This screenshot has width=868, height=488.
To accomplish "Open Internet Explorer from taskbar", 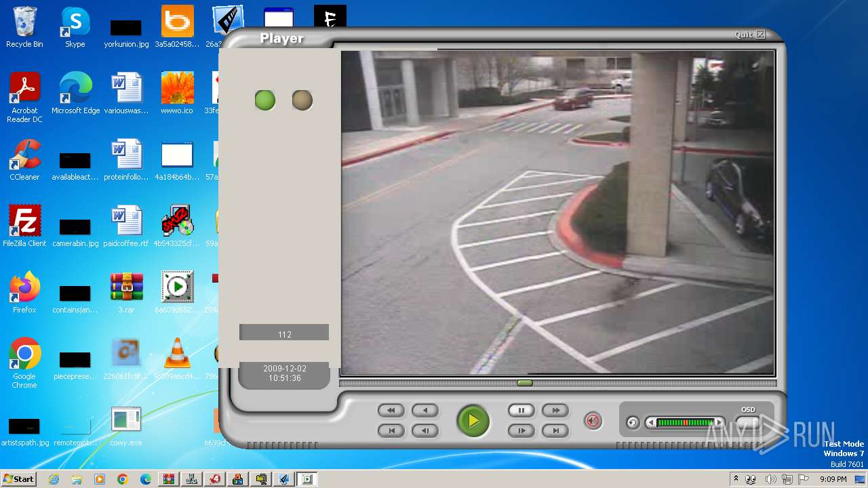I will 54,479.
